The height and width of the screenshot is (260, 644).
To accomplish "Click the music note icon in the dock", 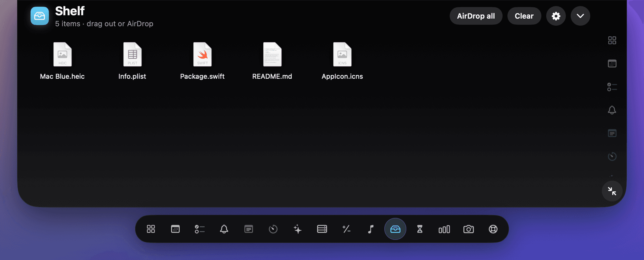I will tap(371, 229).
